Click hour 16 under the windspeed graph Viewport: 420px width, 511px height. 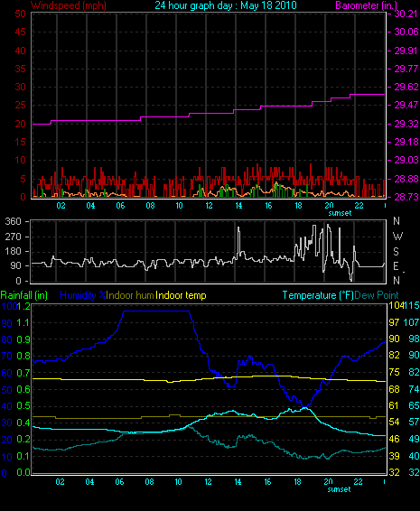tap(268, 206)
